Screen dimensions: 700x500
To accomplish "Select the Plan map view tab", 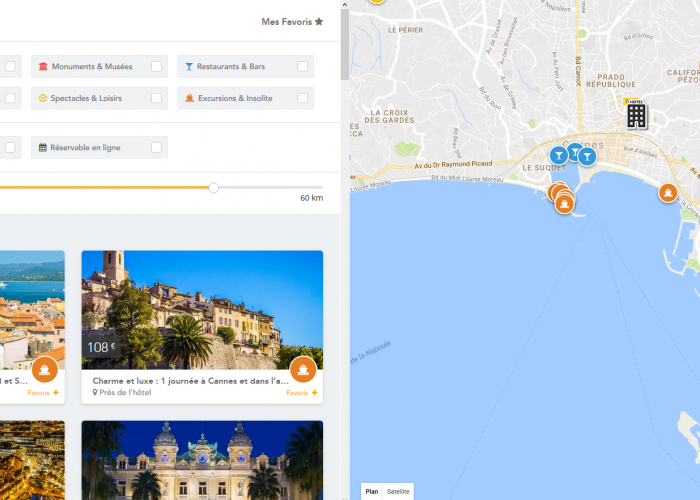I will (x=372, y=491).
